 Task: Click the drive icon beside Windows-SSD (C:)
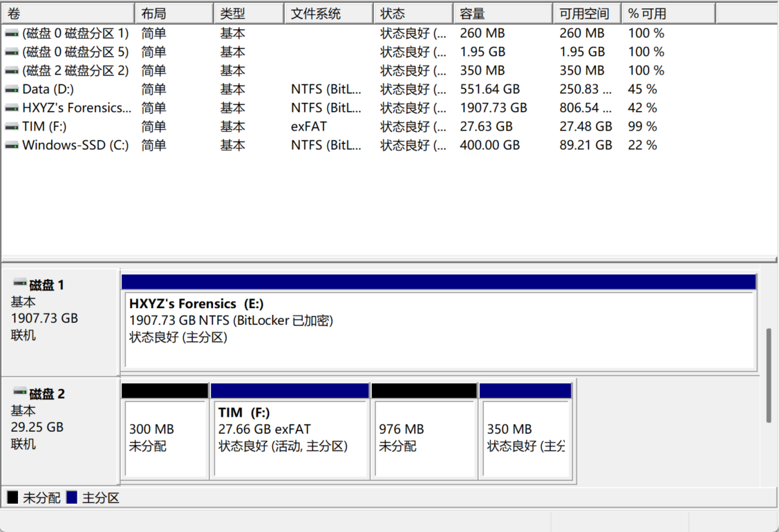tap(12, 146)
